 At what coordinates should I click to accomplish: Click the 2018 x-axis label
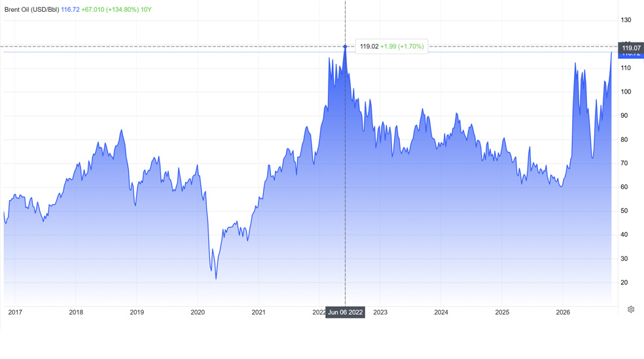coord(76,312)
